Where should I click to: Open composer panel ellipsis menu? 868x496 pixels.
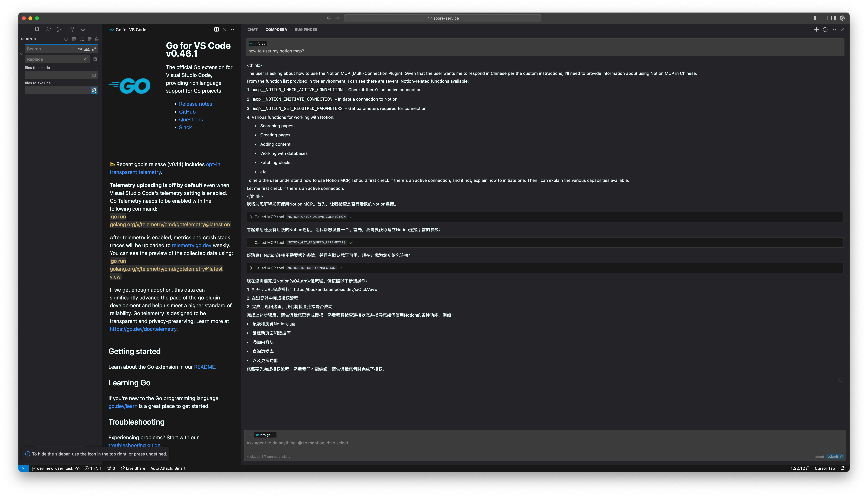click(x=834, y=30)
